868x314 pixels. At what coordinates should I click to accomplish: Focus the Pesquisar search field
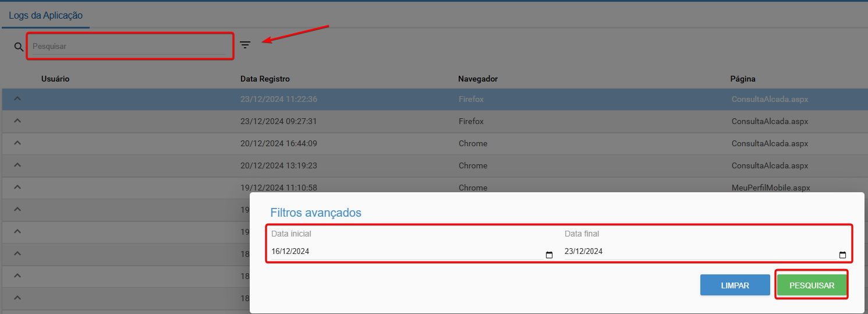pyautogui.click(x=128, y=46)
